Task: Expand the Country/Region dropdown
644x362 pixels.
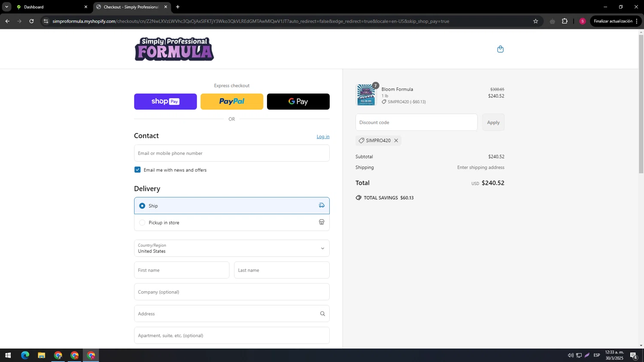Action: pyautogui.click(x=232, y=248)
